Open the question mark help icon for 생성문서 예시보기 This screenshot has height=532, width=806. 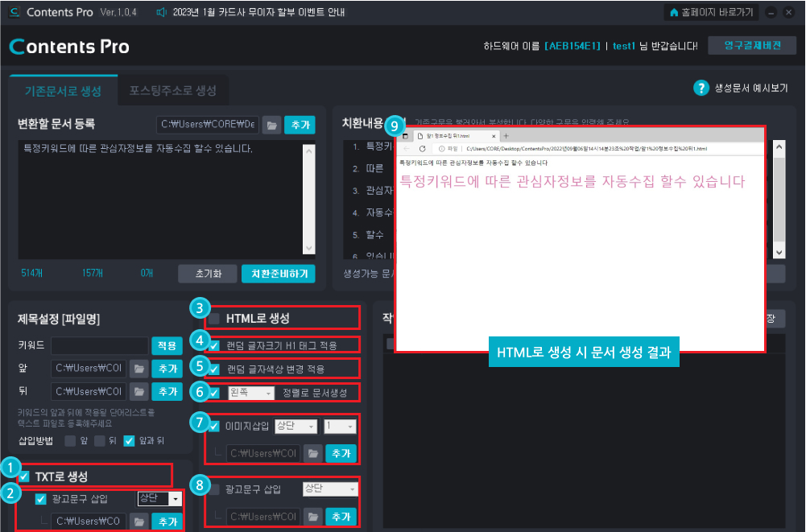coord(701,88)
